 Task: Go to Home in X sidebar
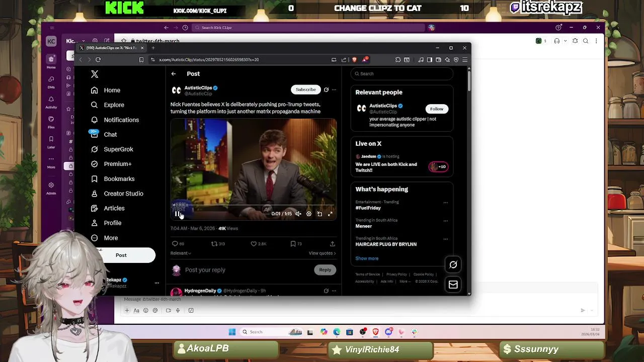coord(106,90)
